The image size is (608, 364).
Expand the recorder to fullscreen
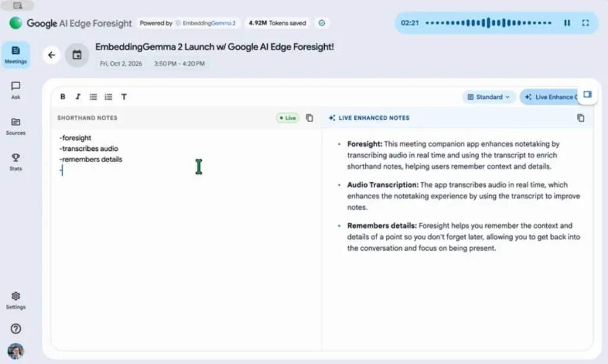tap(585, 23)
